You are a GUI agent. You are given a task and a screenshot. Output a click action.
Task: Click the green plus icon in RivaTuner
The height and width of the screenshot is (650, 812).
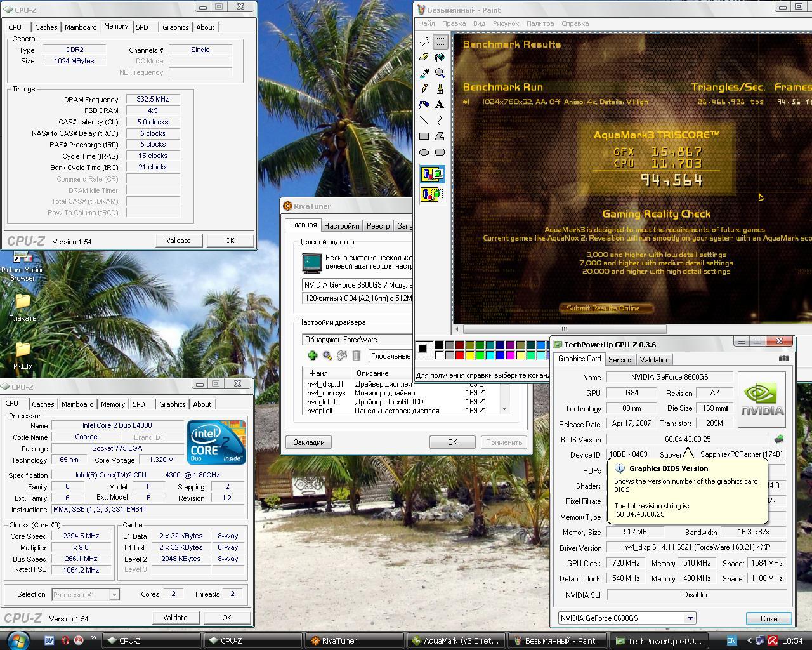coord(312,356)
